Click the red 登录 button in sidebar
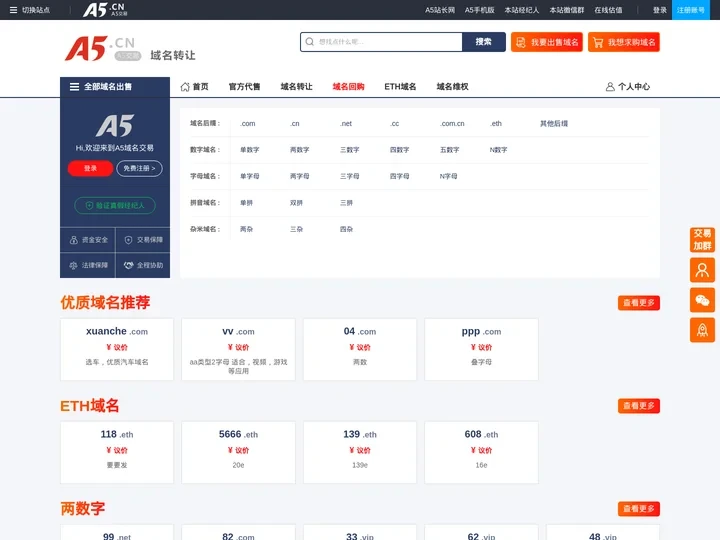This screenshot has width=720, height=540. 90,169
